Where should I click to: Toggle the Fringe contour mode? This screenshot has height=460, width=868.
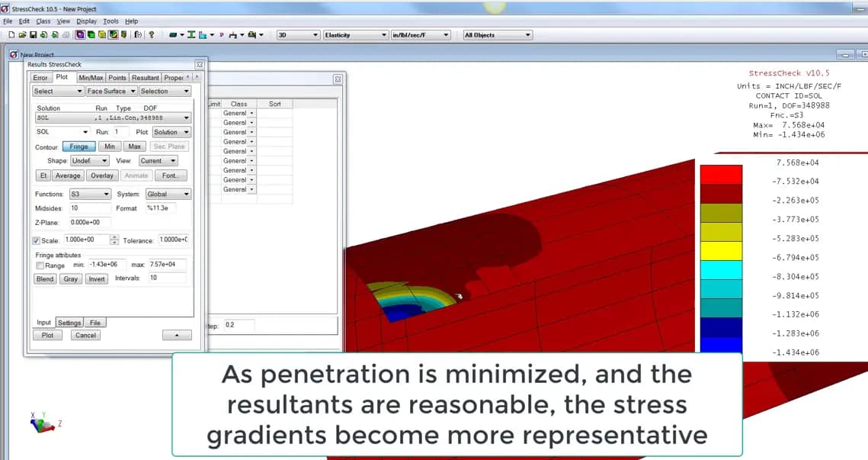pyautogui.click(x=78, y=146)
